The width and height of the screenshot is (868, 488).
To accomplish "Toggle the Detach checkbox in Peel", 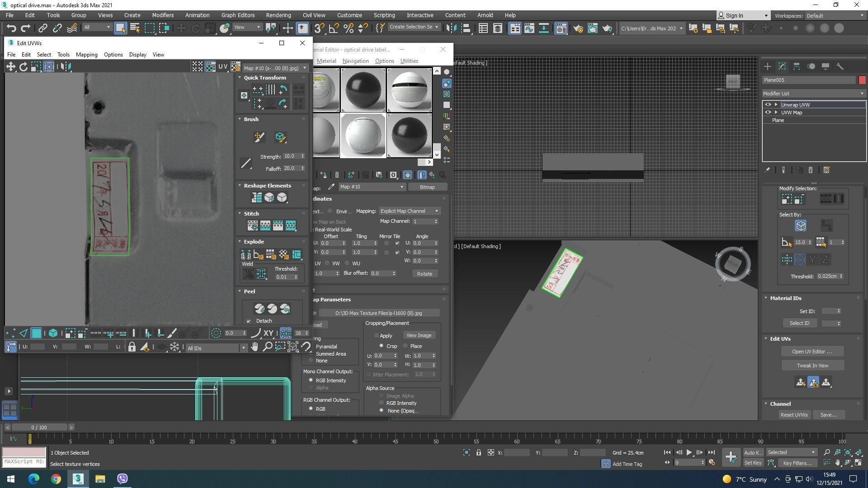I will pos(249,321).
